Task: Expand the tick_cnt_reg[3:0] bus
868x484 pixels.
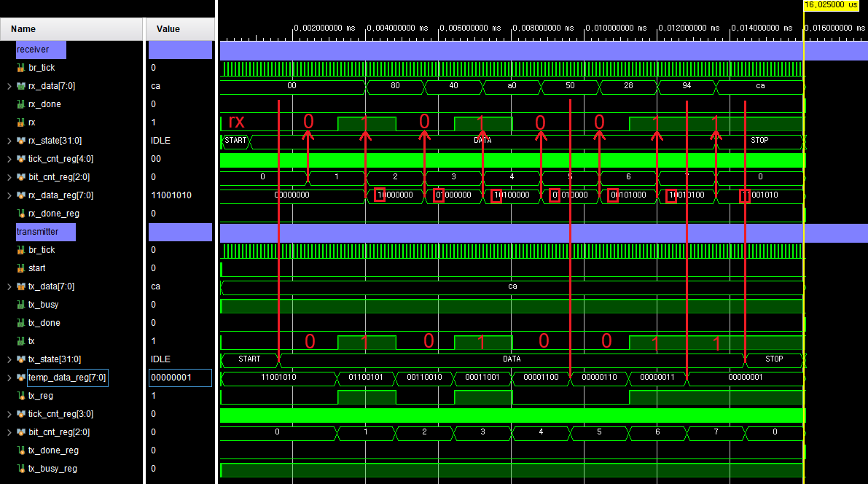Action: point(9,414)
